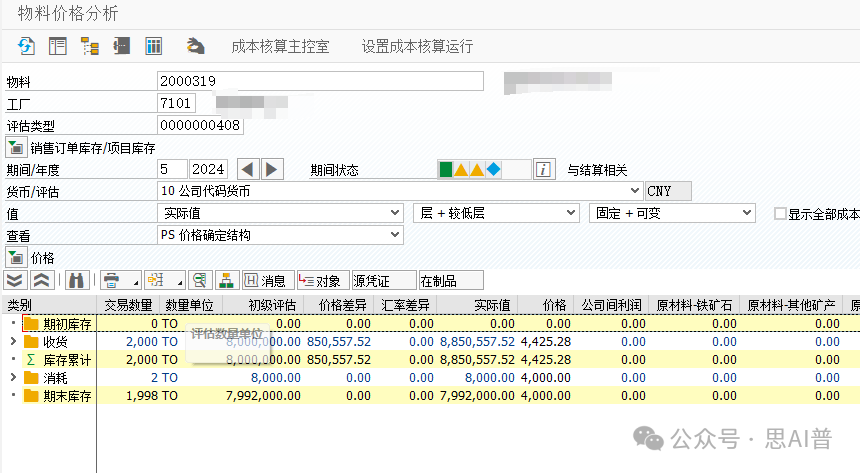The height and width of the screenshot is (473, 860).
Task: Click the period status info icon
Action: [543, 169]
